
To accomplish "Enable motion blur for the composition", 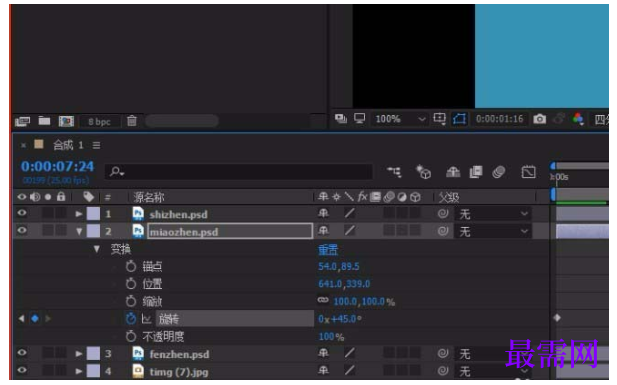I will (499, 172).
